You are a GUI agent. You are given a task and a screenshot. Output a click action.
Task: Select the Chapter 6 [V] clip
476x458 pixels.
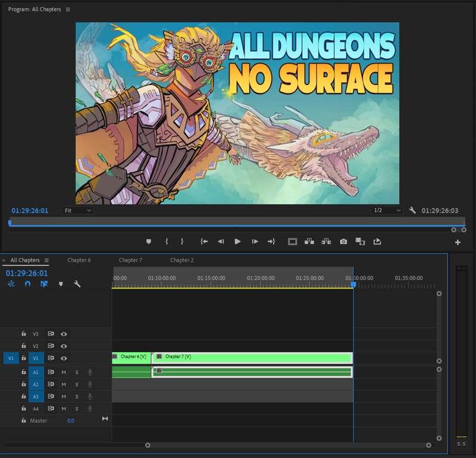131,358
